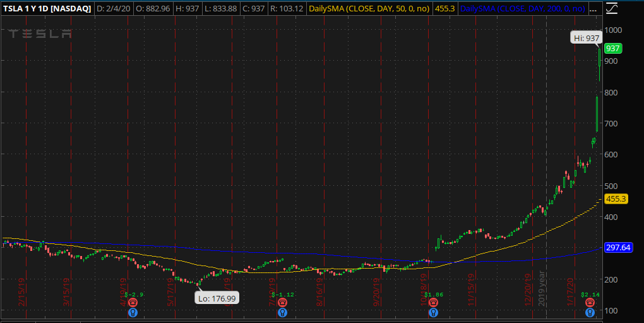Screen dimensions: 644x323
Task: Open the chart drawing/style icon at top right
Action: (612, 8)
